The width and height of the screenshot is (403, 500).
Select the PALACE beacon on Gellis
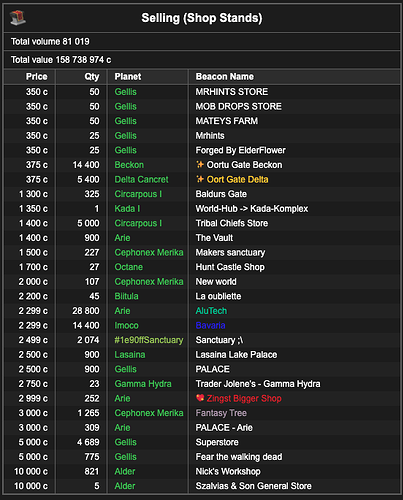tap(213, 369)
